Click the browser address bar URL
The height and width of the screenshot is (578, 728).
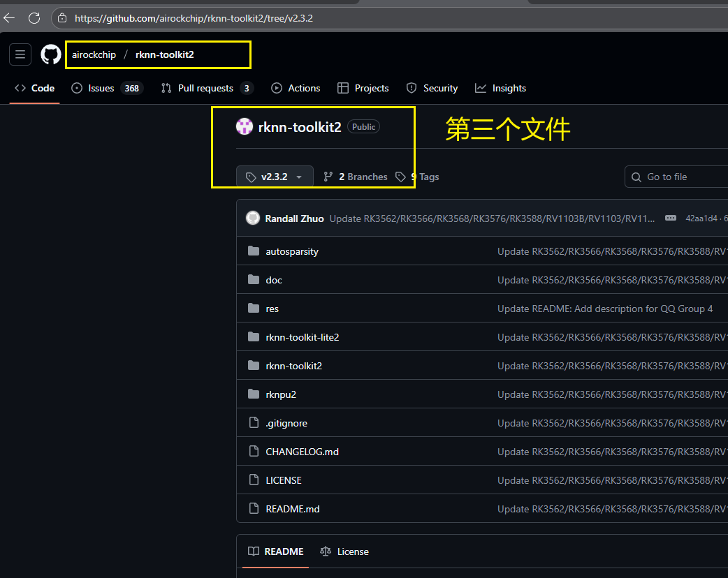click(194, 18)
